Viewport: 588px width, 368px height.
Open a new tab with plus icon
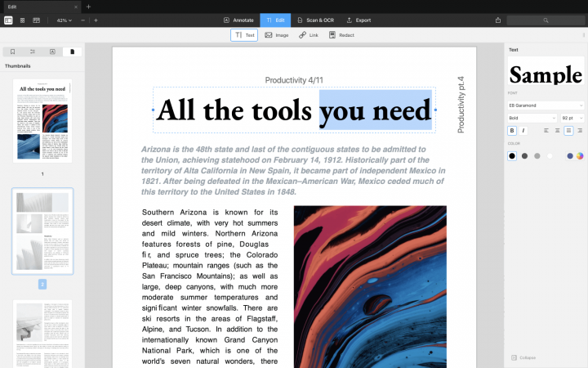[88, 7]
